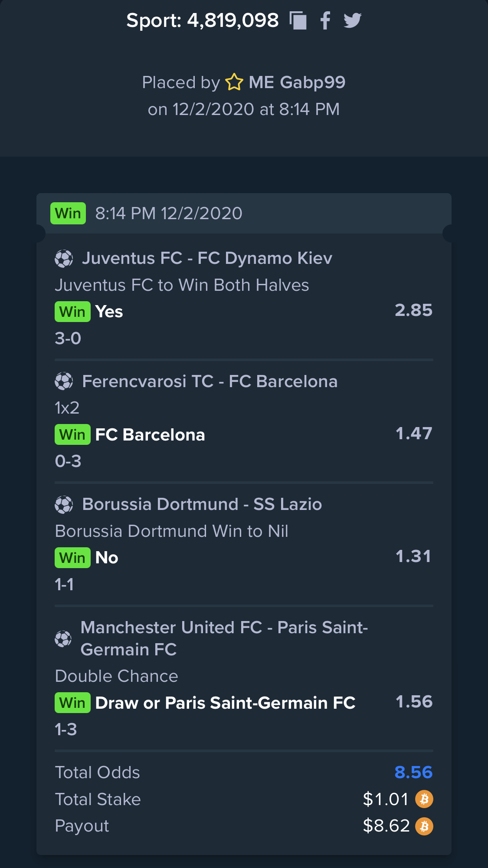Click the Sport: 4,819,098 bet ID title
Viewport: 488px width, 868px height.
203,20
